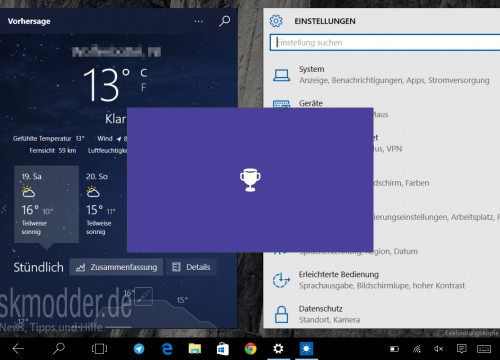This screenshot has width=500, height=360.
Task: Open Task View from the taskbar
Action: pos(99,349)
